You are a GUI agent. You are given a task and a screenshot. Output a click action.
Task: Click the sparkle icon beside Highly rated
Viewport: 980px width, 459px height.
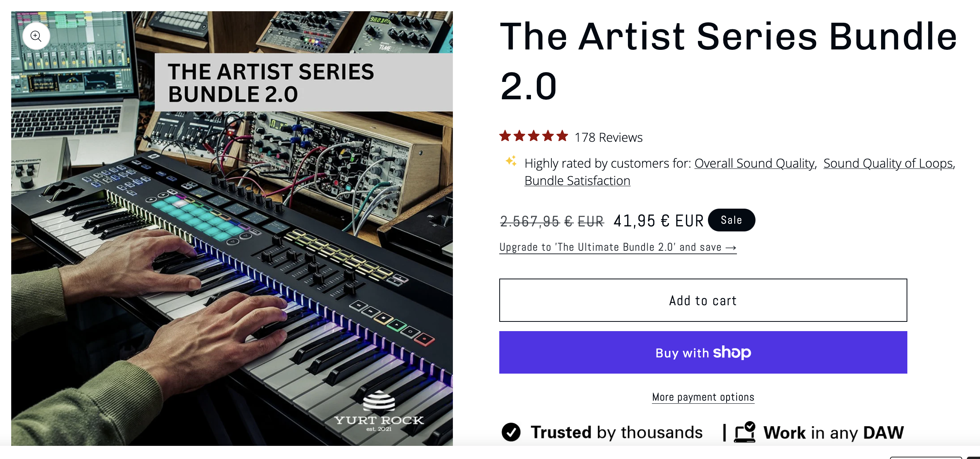click(x=511, y=161)
